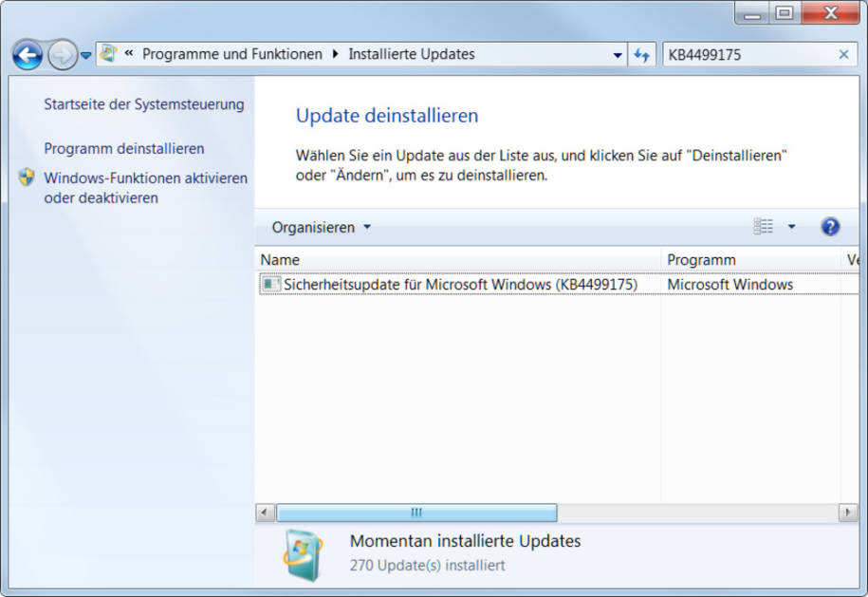Image resolution: width=868 pixels, height=597 pixels.
Task: Show hidden breadcrumb levels via double chevron
Action: coord(129,54)
